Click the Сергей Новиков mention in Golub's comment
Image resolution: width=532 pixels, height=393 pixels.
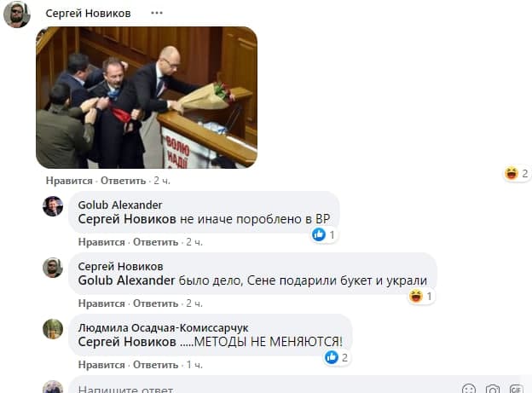click(127, 219)
